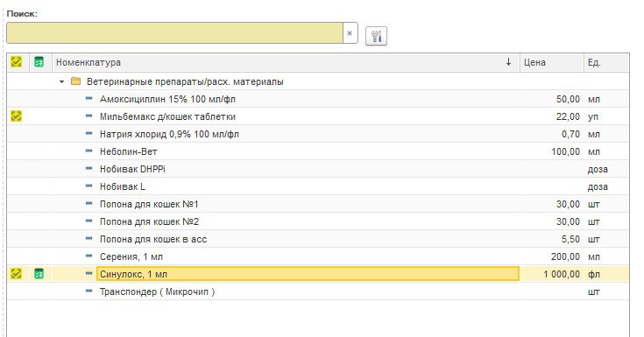Image resolution: width=644 pixels, height=337 pixels.
Task: Click unit уп of Мильбемакс row
Action: pos(593,117)
